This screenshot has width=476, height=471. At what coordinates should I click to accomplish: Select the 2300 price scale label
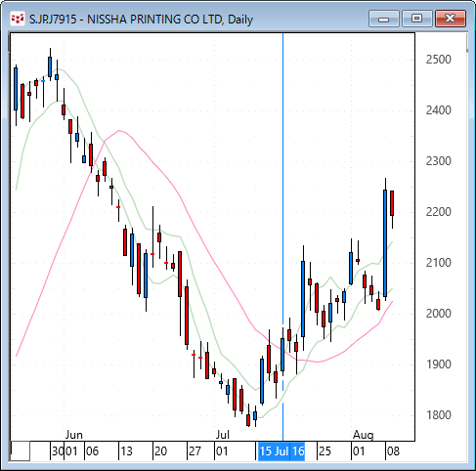[438, 161]
